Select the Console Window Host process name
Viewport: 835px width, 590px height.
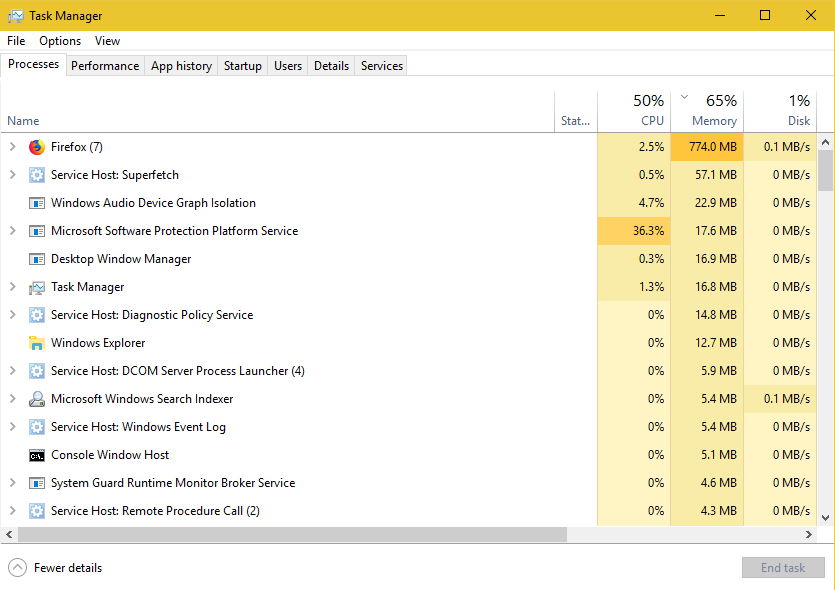click(110, 455)
